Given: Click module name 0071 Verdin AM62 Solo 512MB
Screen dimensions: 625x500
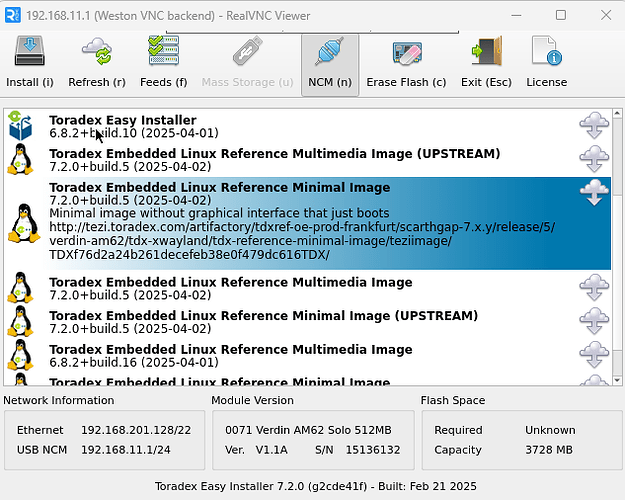Looking at the screenshot, I should [308, 430].
